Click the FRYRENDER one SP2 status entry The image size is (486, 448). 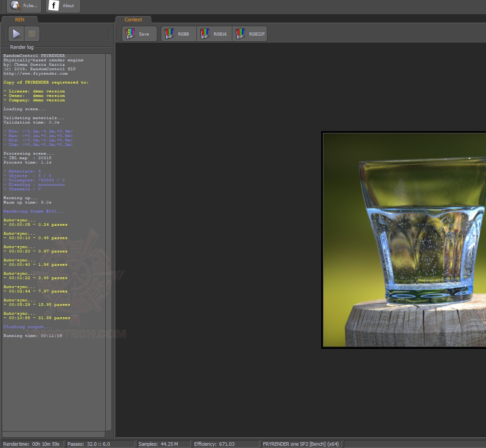(x=302, y=444)
